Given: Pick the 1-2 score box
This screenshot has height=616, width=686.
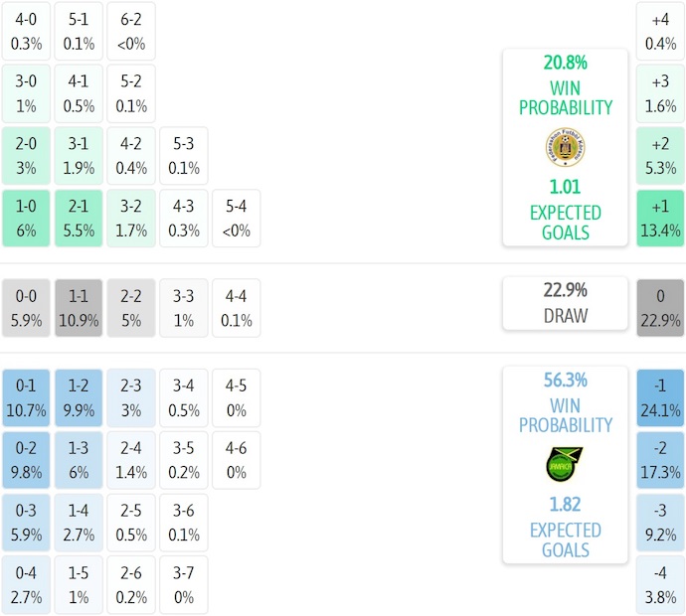Looking at the screenshot, I should click(x=80, y=398).
